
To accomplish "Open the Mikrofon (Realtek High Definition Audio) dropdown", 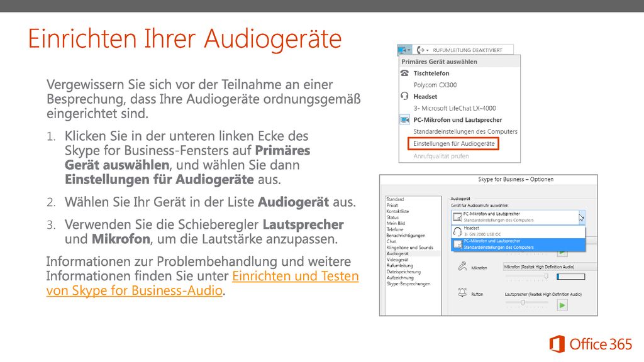I will coord(550,266).
